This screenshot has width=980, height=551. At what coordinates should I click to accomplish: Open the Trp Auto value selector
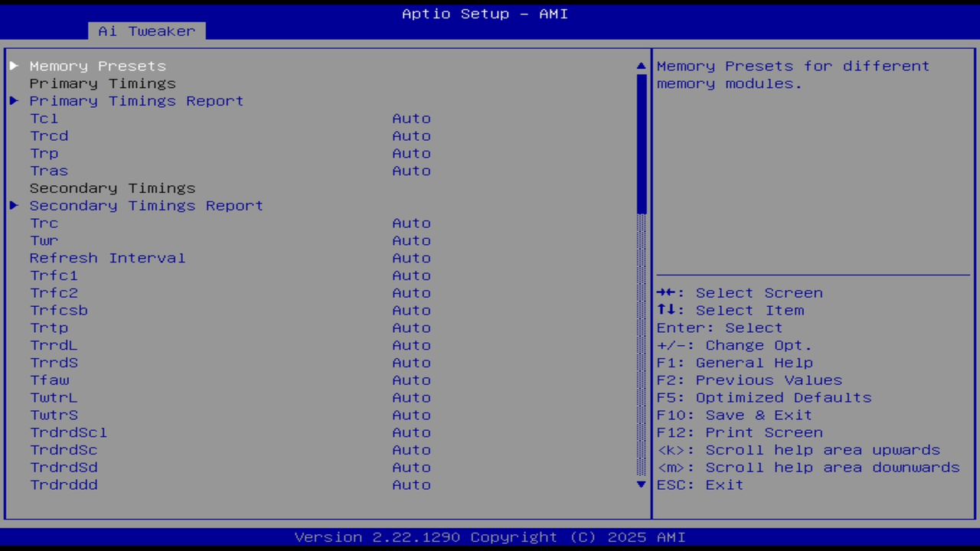411,153
